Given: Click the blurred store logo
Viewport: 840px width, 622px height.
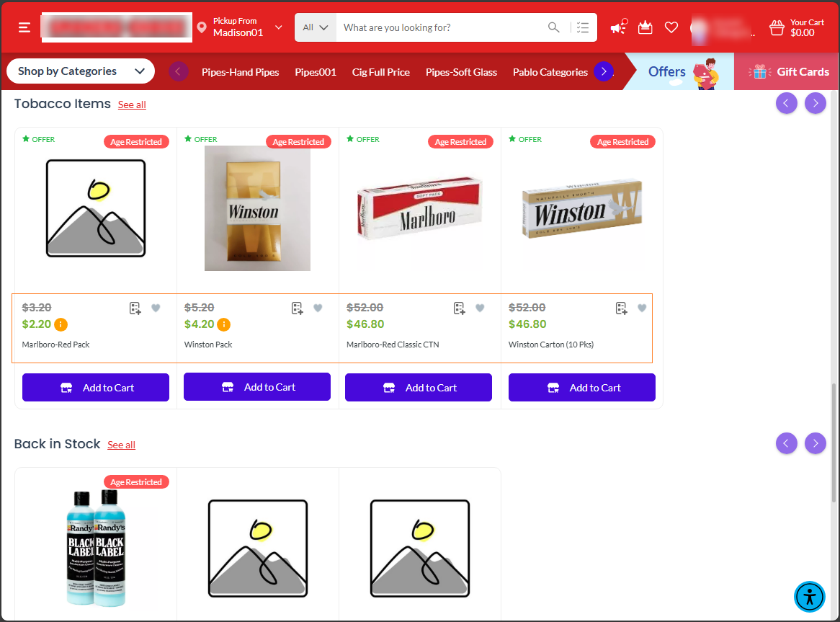Looking at the screenshot, I should (x=117, y=27).
